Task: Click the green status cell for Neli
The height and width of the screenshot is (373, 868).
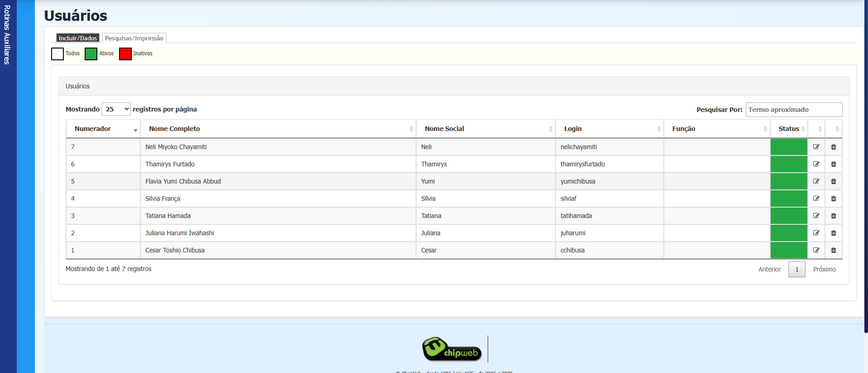Action: click(x=788, y=147)
